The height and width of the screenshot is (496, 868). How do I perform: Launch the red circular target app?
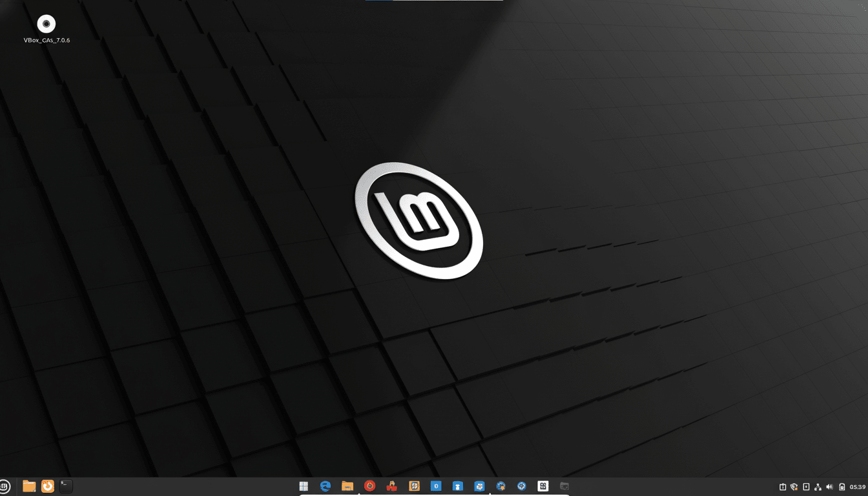(369, 486)
